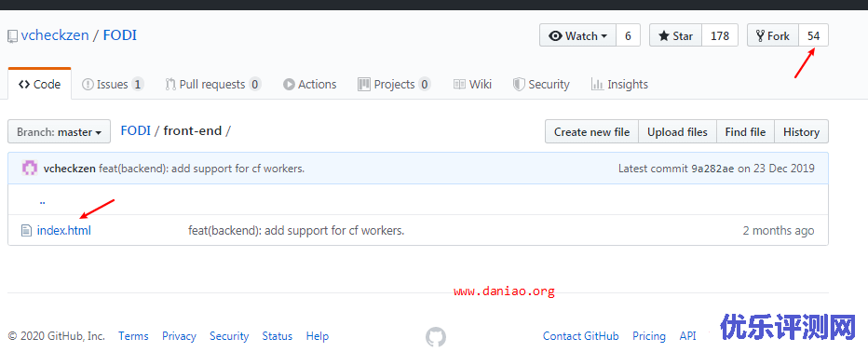Open the Help footer link

[318, 336]
